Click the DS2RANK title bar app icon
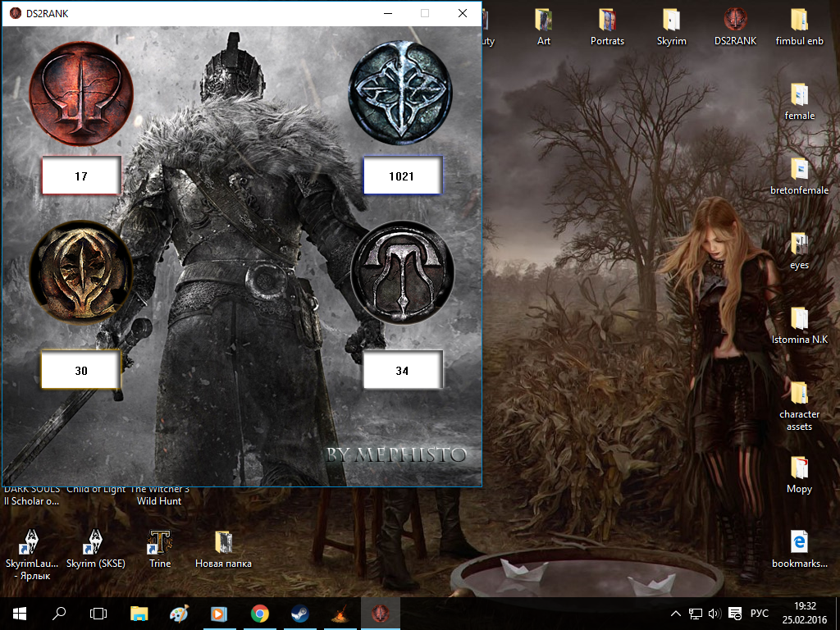840x630 pixels. point(16,13)
